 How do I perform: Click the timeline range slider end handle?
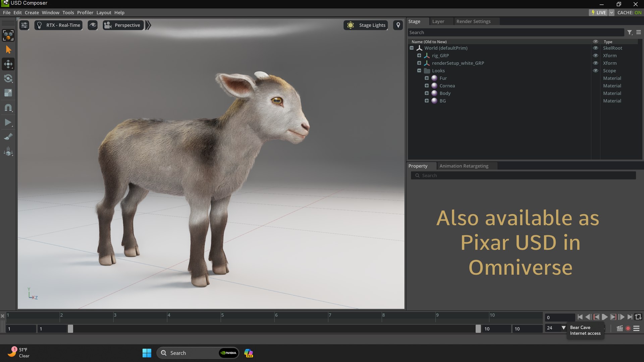pos(478,329)
